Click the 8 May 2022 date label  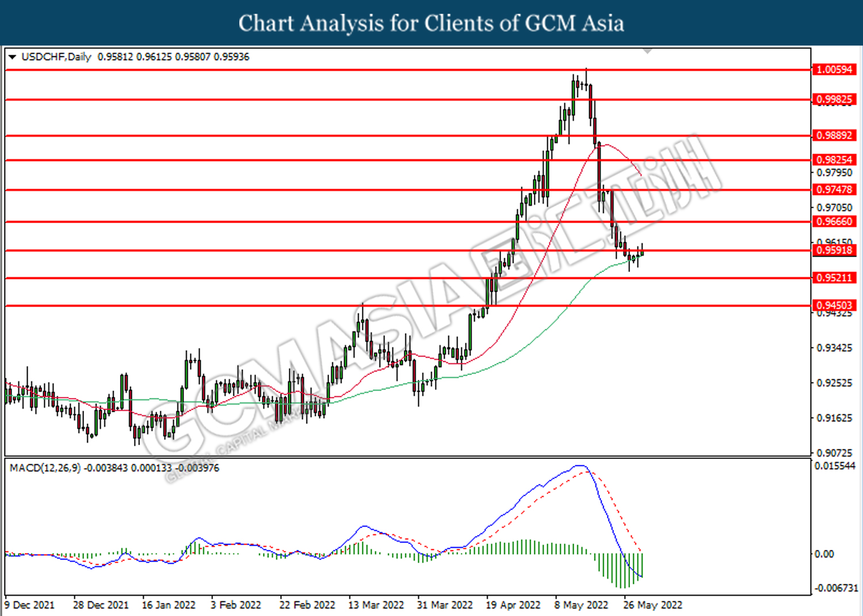click(581, 605)
